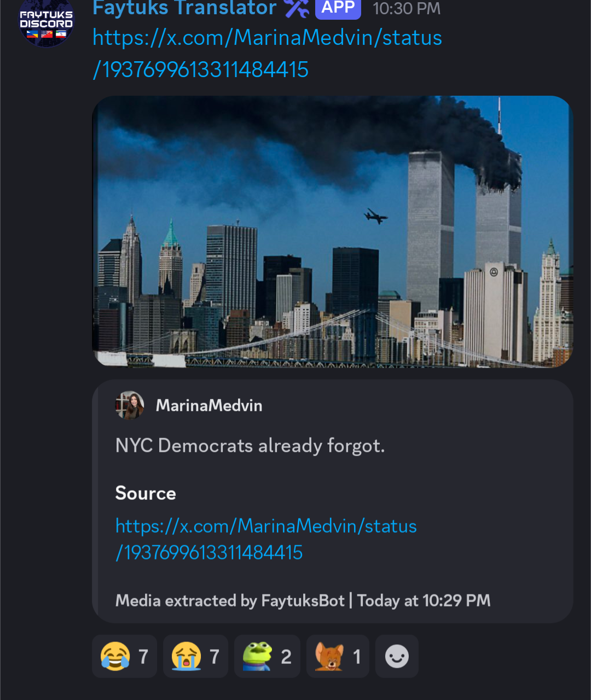This screenshot has height=700, width=591.
Task: Tap the MarinaMedvin author name in the embed
Action: [x=209, y=406]
